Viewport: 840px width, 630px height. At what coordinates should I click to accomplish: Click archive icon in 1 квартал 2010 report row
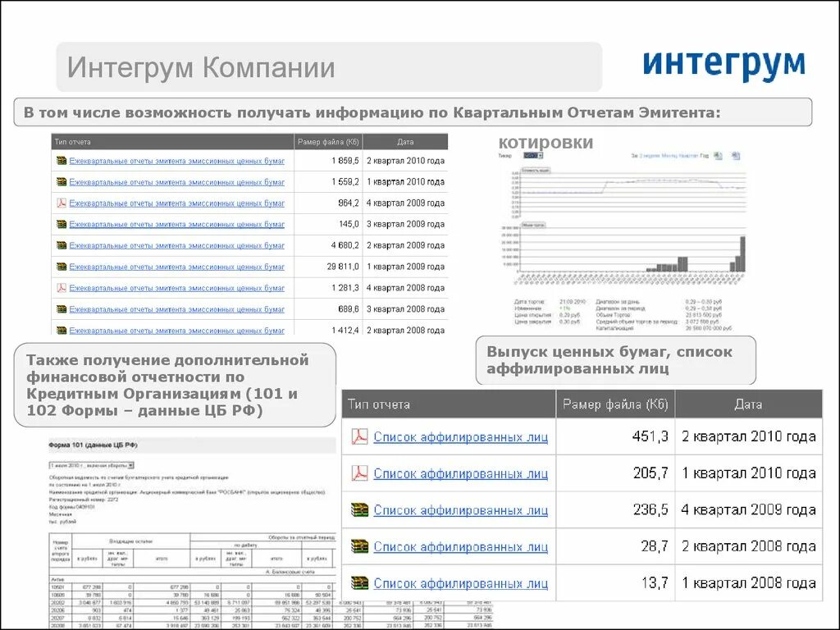click(x=62, y=181)
